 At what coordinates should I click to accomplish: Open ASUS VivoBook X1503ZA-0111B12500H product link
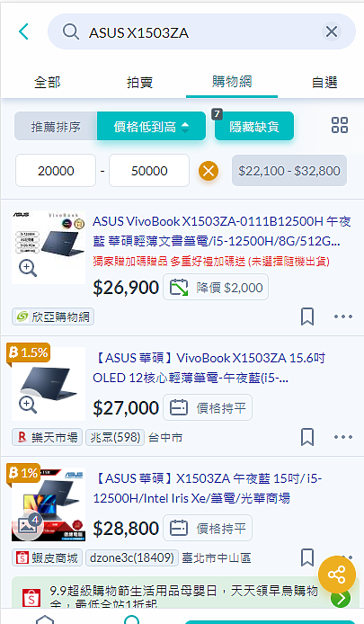coord(222,231)
